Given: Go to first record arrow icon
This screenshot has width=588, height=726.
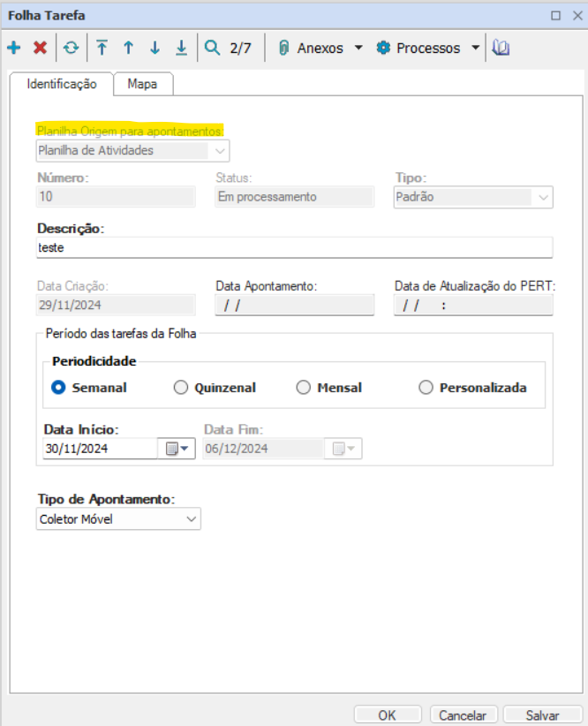Looking at the screenshot, I should click(x=102, y=49).
